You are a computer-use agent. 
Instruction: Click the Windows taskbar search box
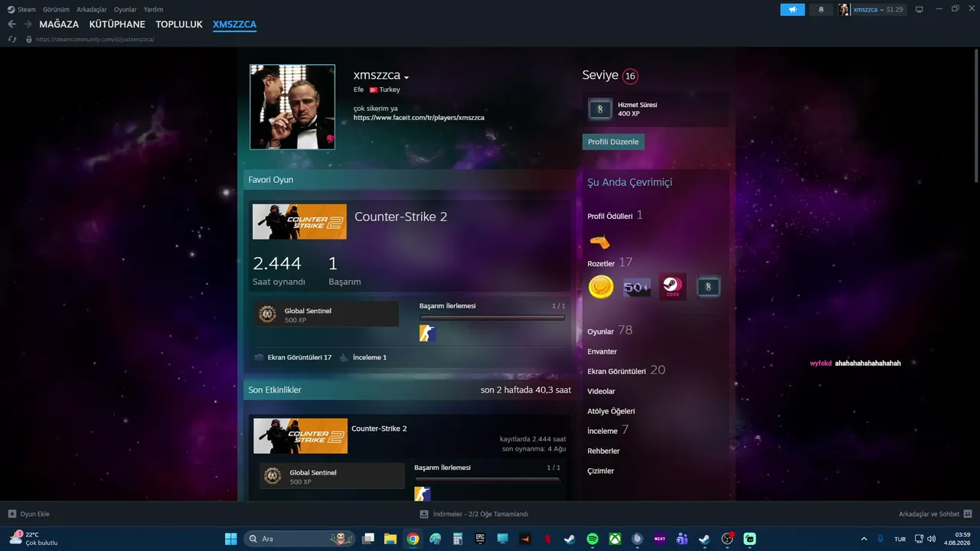point(300,539)
